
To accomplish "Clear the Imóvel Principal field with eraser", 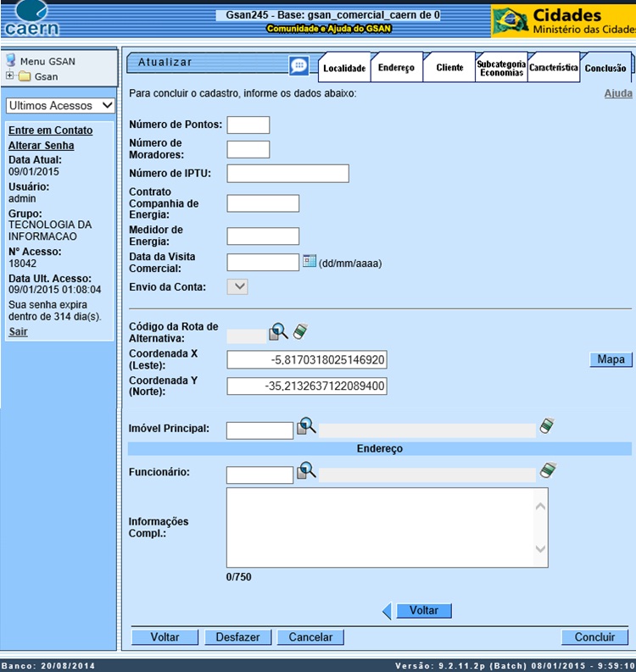I will 547,427.
